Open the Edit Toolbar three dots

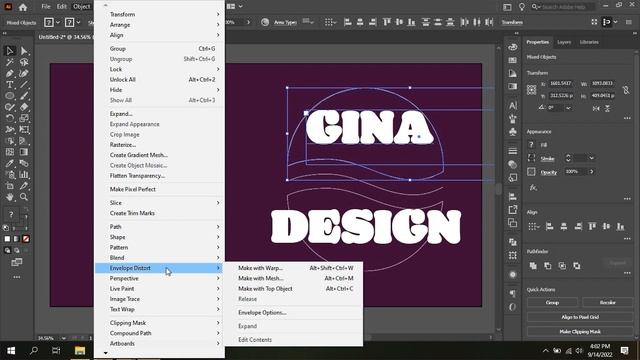click(16, 277)
